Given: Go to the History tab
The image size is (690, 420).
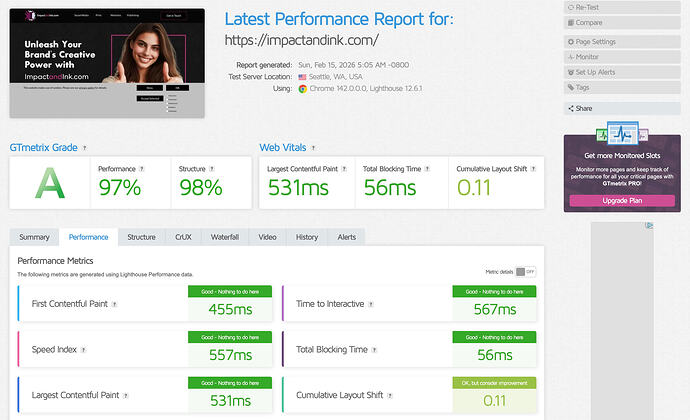Looking at the screenshot, I should [x=306, y=237].
